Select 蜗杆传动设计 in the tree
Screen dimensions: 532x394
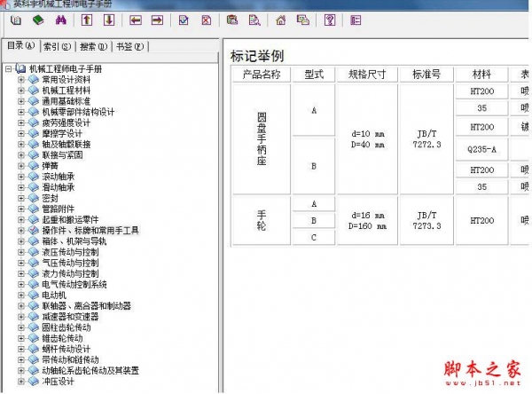point(66,349)
